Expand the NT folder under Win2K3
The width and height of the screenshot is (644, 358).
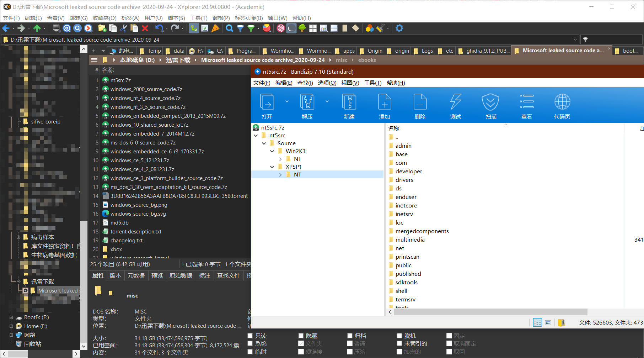(280, 159)
